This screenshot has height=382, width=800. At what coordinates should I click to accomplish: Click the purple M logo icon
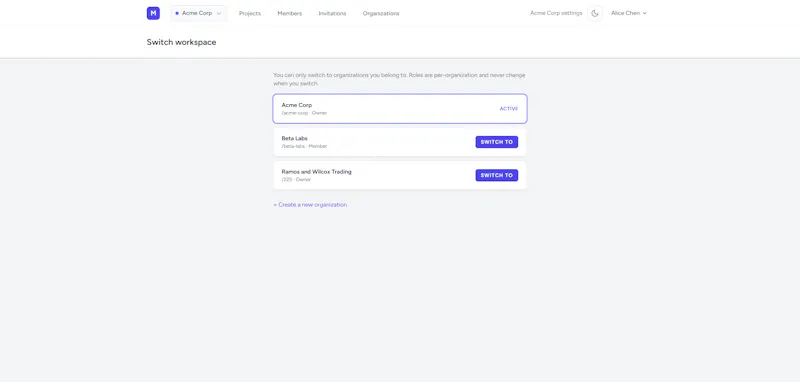pyautogui.click(x=153, y=13)
